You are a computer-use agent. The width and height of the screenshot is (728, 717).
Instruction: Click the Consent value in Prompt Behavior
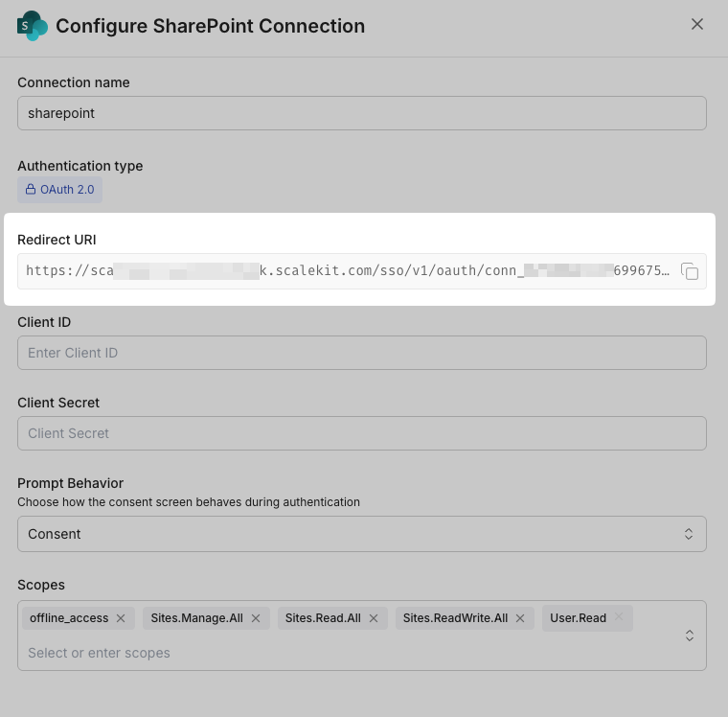click(55, 534)
